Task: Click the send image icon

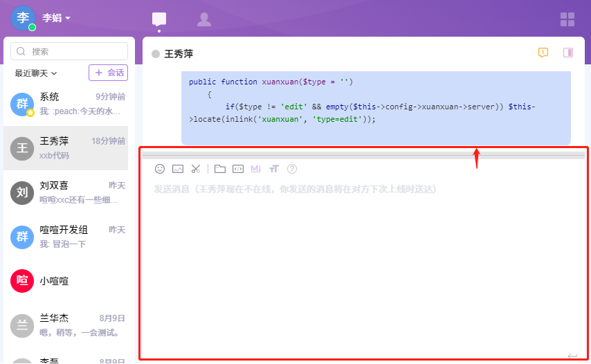Action: [x=178, y=169]
